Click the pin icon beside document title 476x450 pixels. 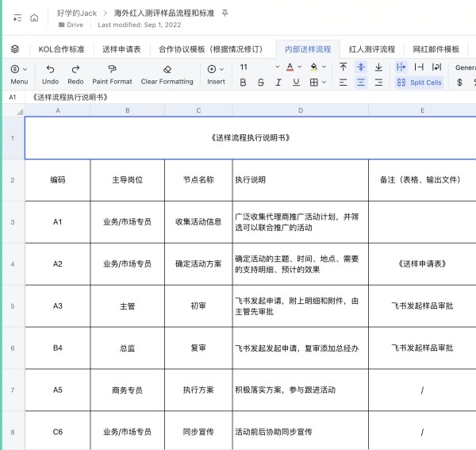click(225, 13)
